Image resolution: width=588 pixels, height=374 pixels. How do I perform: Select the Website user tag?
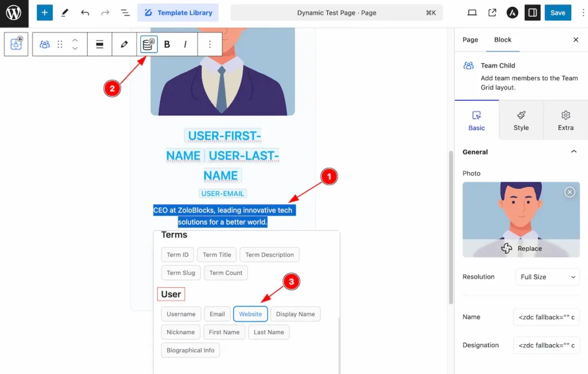tap(250, 314)
